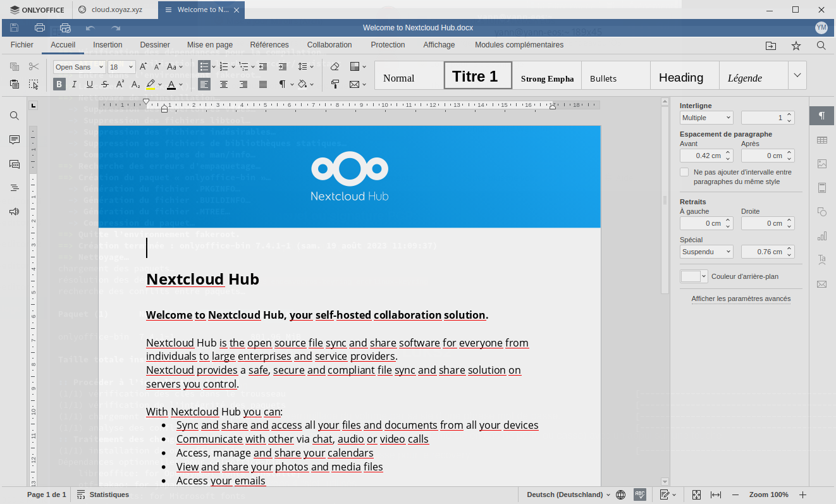The height and width of the screenshot is (504, 836).
Task: Apply strikethrough formatting
Action: click(x=105, y=84)
